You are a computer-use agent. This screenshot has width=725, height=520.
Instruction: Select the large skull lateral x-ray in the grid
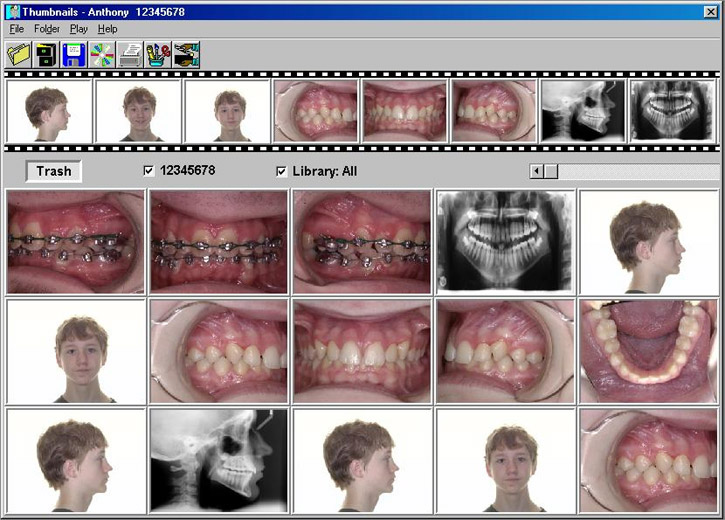(219, 461)
